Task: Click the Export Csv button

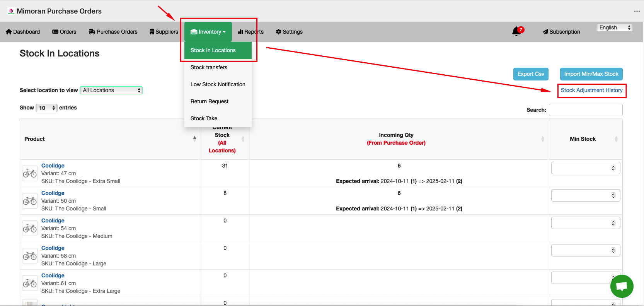Action: coord(531,74)
